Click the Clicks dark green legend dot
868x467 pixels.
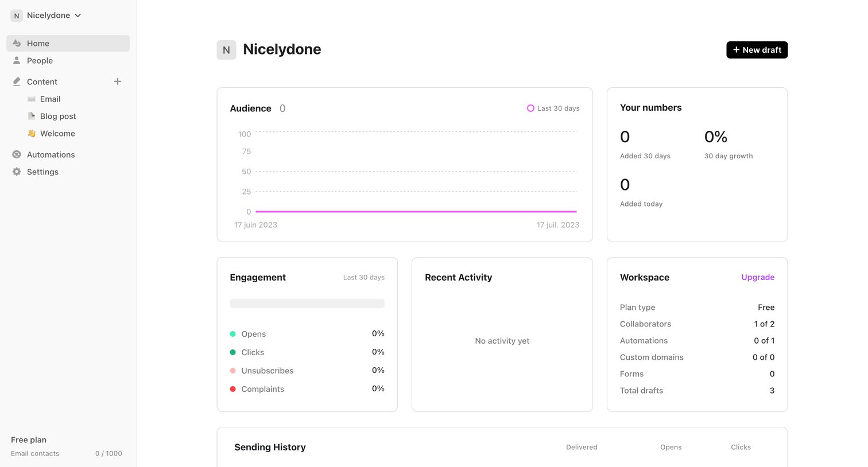coord(232,352)
